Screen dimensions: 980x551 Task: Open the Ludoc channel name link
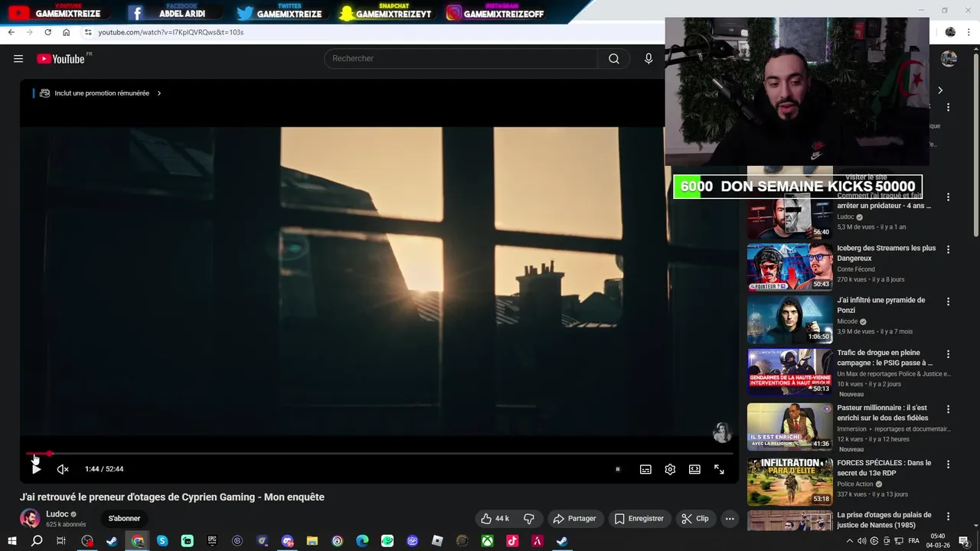click(x=57, y=514)
